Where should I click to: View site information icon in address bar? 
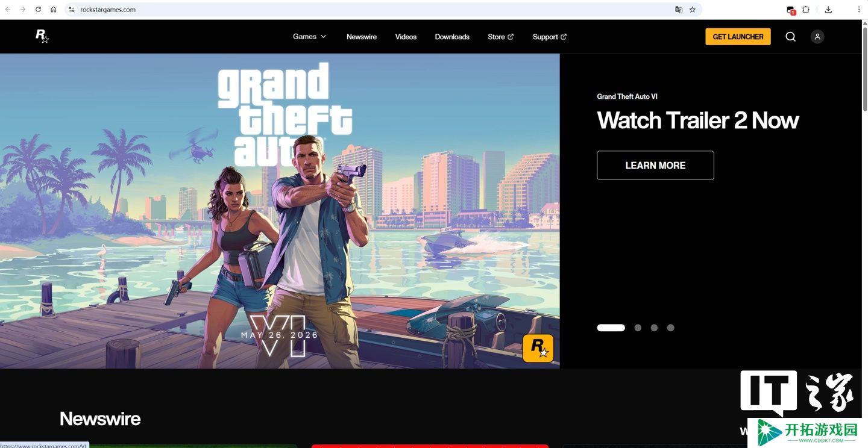tap(72, 10)
